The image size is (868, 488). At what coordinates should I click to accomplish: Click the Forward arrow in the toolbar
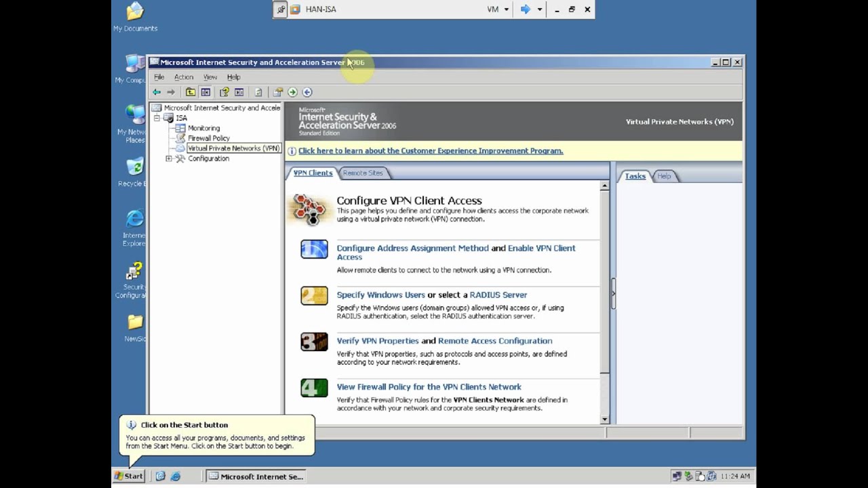[x=171, y=92]
